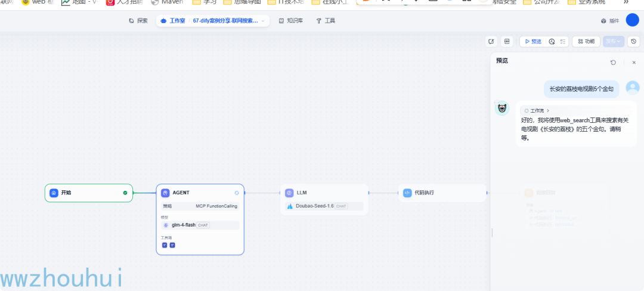Click the LLM node output connection handle

[369, 193]
